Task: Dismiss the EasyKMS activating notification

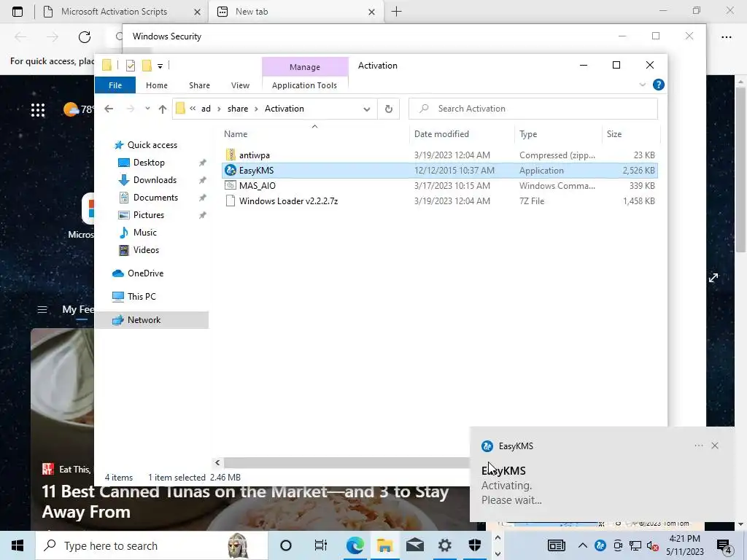Action: [x=715, y=446]
